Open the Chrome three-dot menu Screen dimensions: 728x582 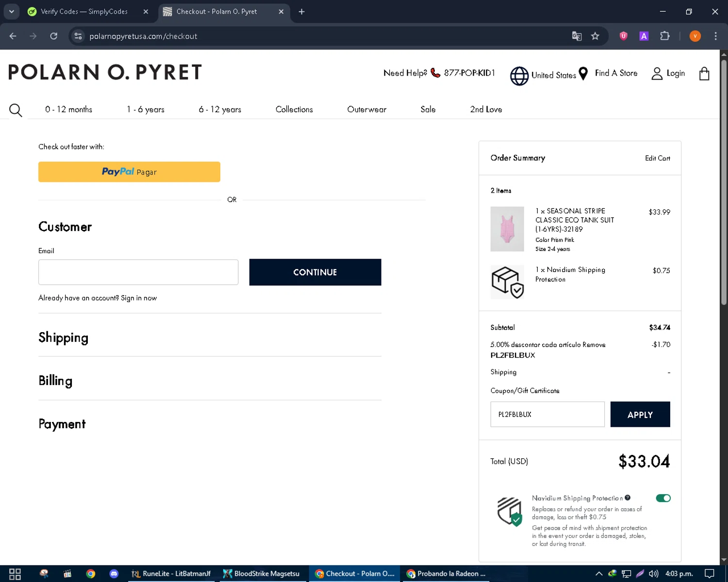coord(715,36)
